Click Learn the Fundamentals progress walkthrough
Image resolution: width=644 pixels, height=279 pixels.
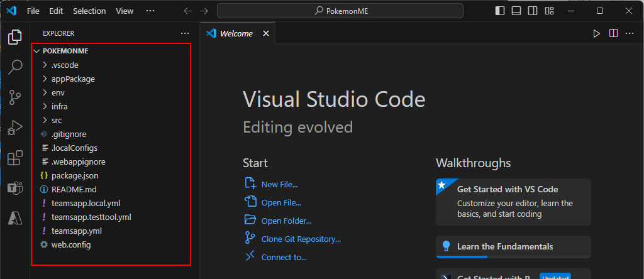[x=513, y=246]
